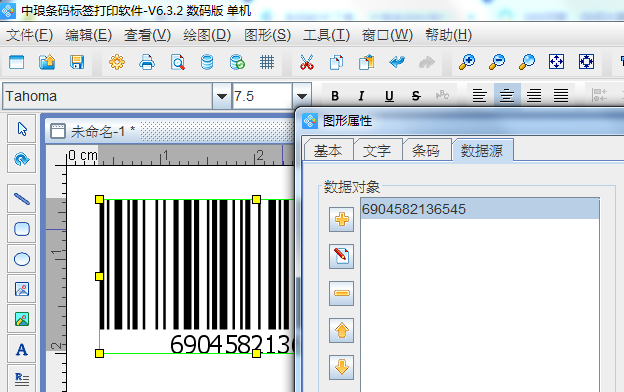Select the landscape image tool
Screen dimensions: 624x392
[22, 319]
